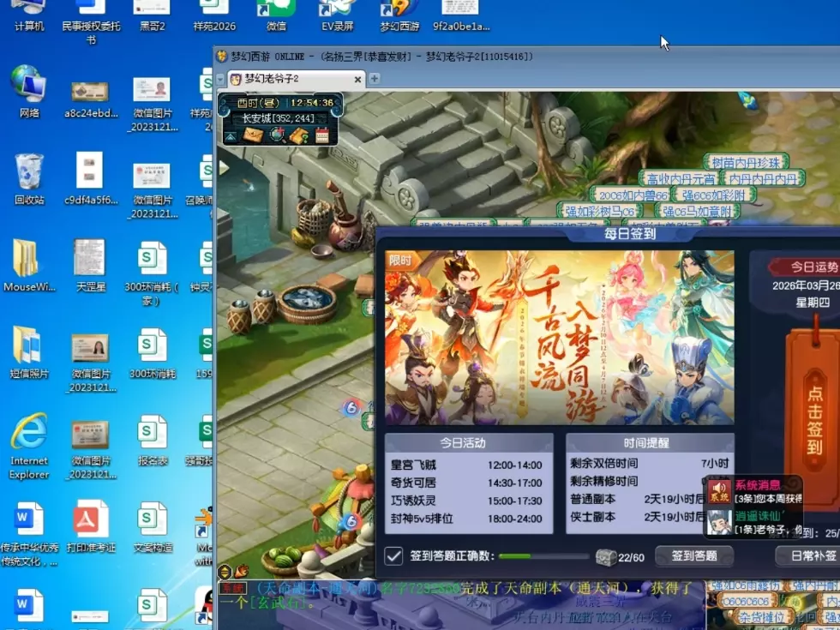
Task: Collapse the HUD panel with up-arrow button
Action: point(231,137)
